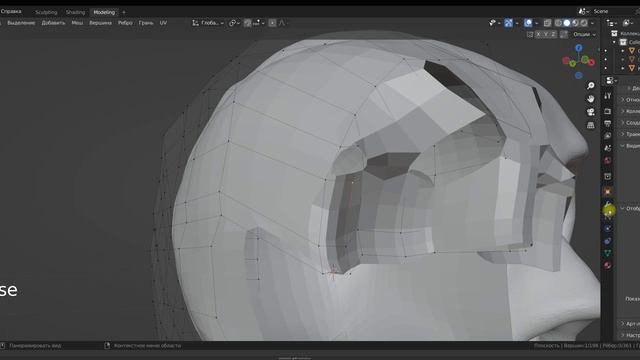Open the Object properties tab
Viewport: 640px width, 360px height.
[608, 191]
